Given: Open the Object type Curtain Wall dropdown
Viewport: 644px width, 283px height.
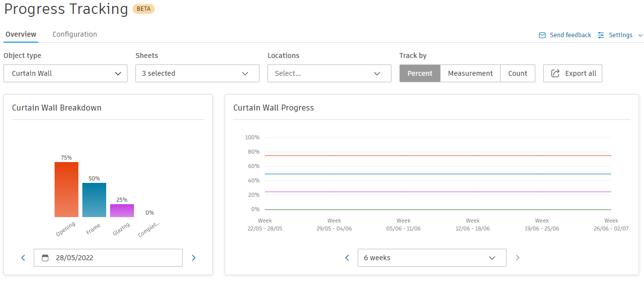Looking at the screenshot, I should pyautogui.click(x=66, y=73).
